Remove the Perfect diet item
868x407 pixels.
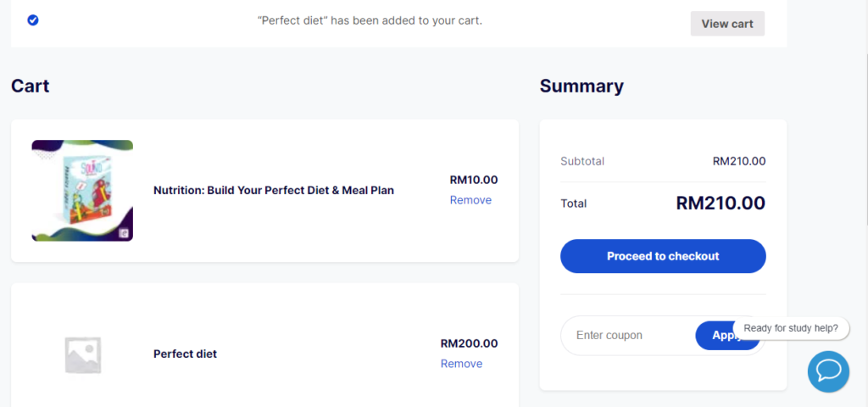461,364
